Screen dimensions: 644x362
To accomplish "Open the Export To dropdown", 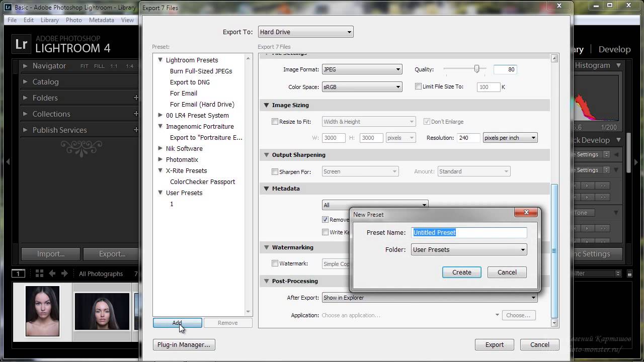I will click(x=306, y=32).
